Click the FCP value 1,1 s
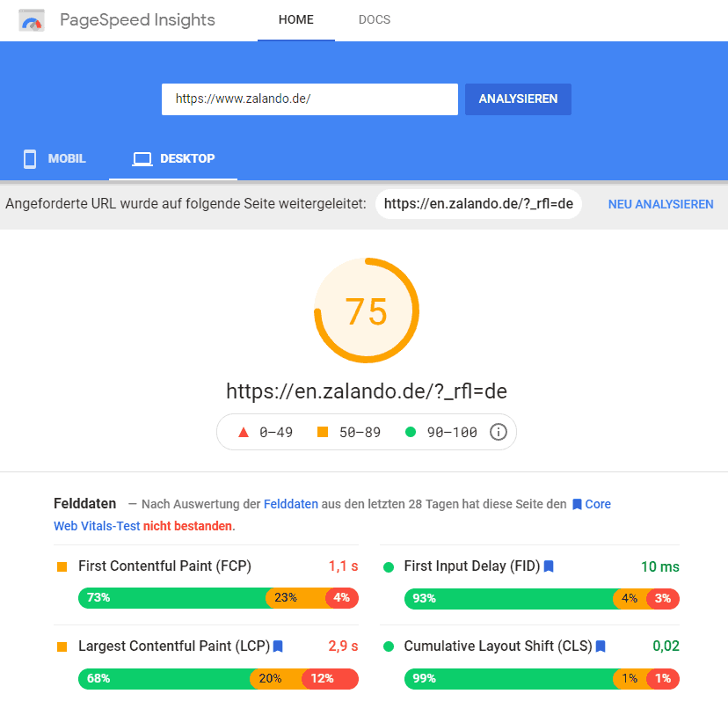728x701 pixels. (x=344, y=566)
